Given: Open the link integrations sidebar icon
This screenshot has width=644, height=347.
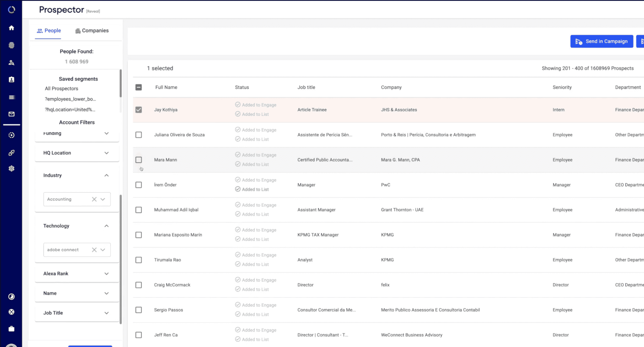Looking at the screenshot, I should [11, 153].
